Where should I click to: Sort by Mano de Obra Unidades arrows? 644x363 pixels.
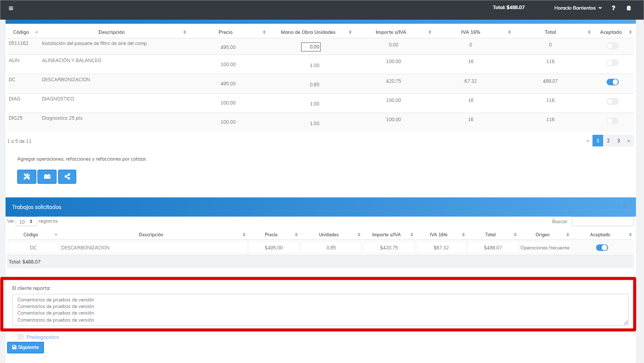click(x=350, y=32)
